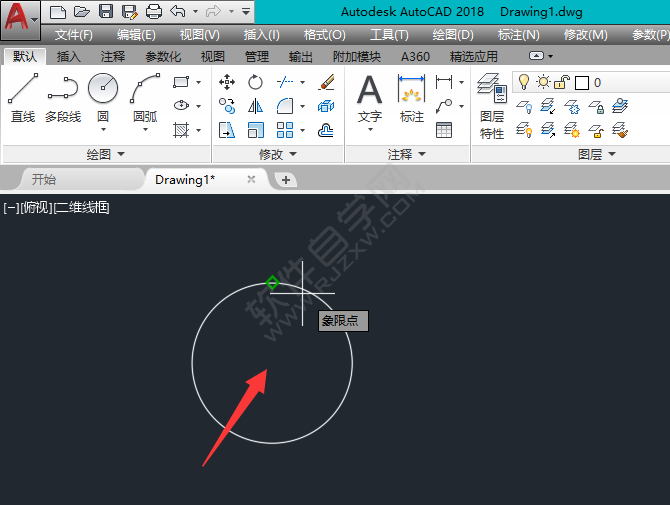Activate the Scale tool
The height and width of the screenshot is (505, 670).
coord(255,130)
